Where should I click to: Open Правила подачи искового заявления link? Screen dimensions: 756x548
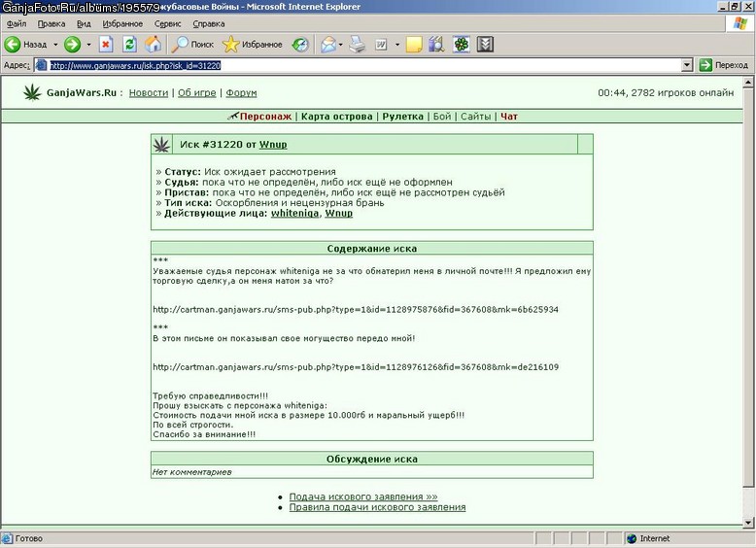click(x=377, y=507)
